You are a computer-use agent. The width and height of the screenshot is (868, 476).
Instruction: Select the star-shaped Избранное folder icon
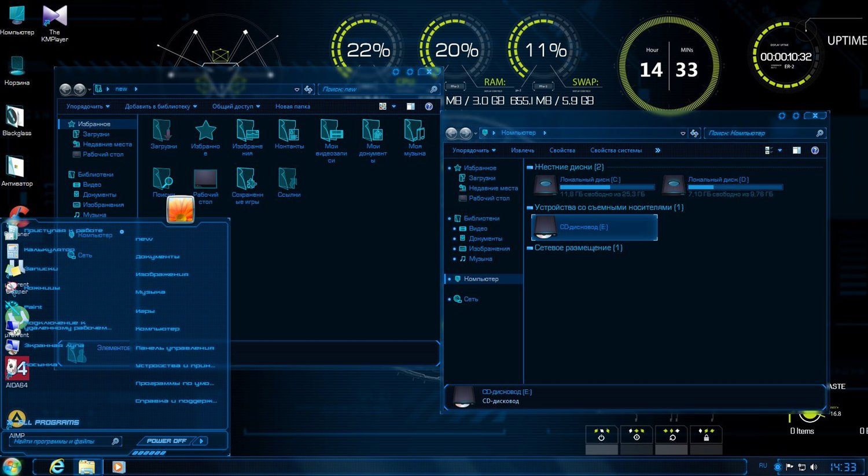[x=205, y=138]
